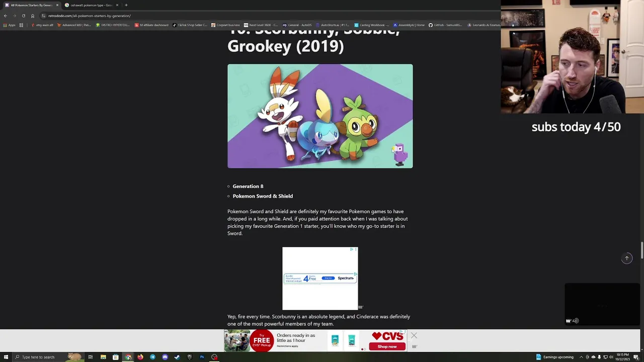Open etsy awin aff bookmark
The image size is (644, 362).
point(42,25)
